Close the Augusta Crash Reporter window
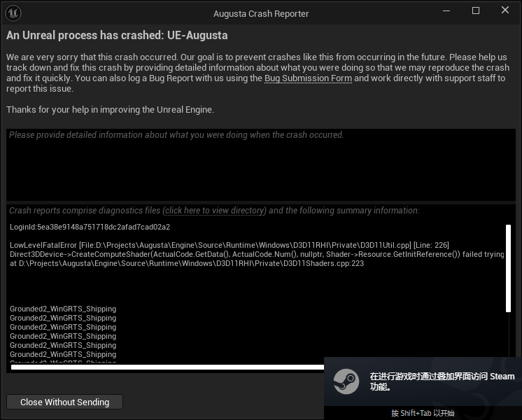This screenshot has width=522, height=420. pos(505,11)
